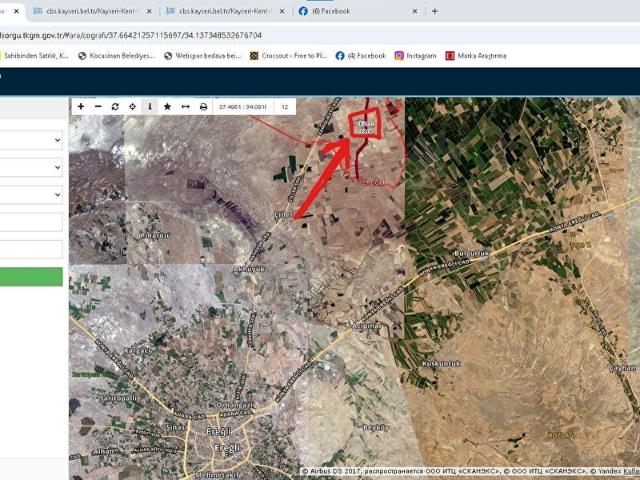The width and height of the screenshot is (640, 480).
Task: Click the Bulgurluk label on the map
Action: click(471, 253)
